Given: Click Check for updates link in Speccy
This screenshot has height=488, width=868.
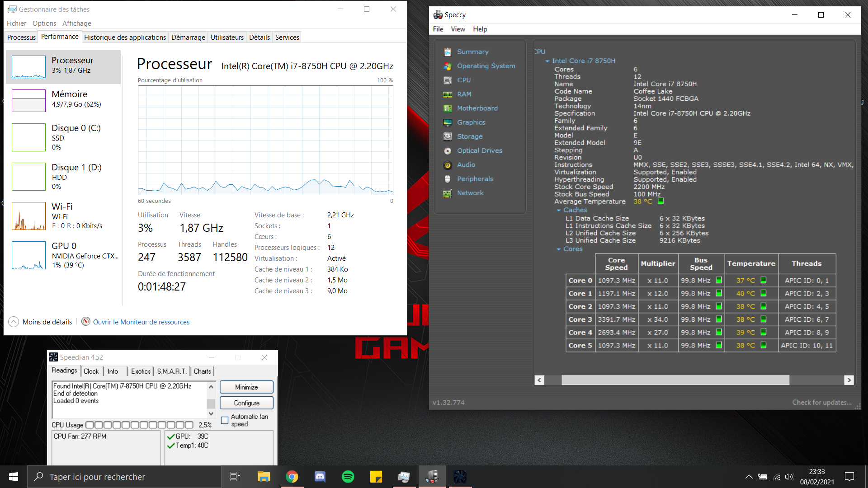Looking at the screenshot, I should coord(821,403).
